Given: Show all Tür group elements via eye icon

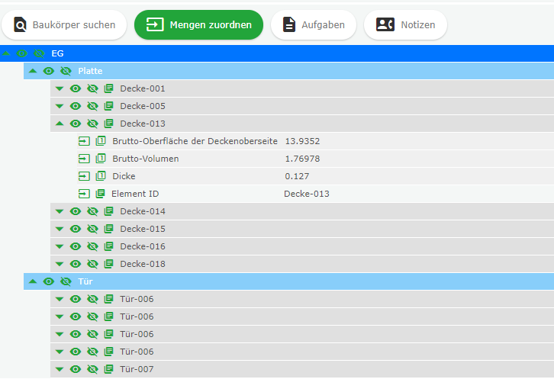Looking at the screenshot, I should click(x=48, y=281).
